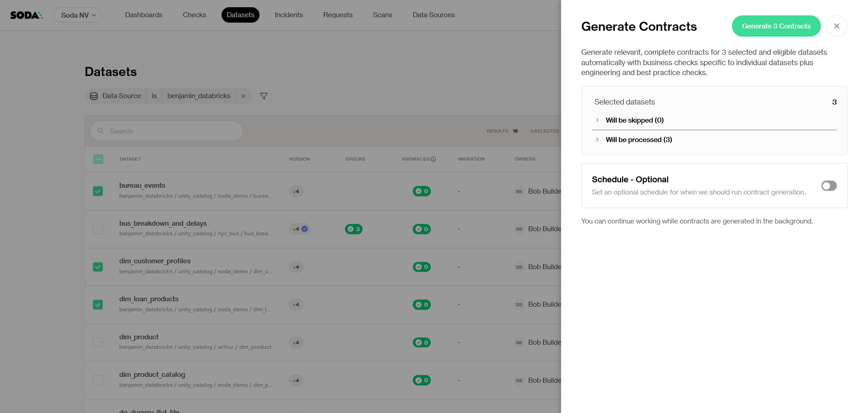Click the filter funnel icon
This screenshot has height=413, width=868.
[264, 96]
